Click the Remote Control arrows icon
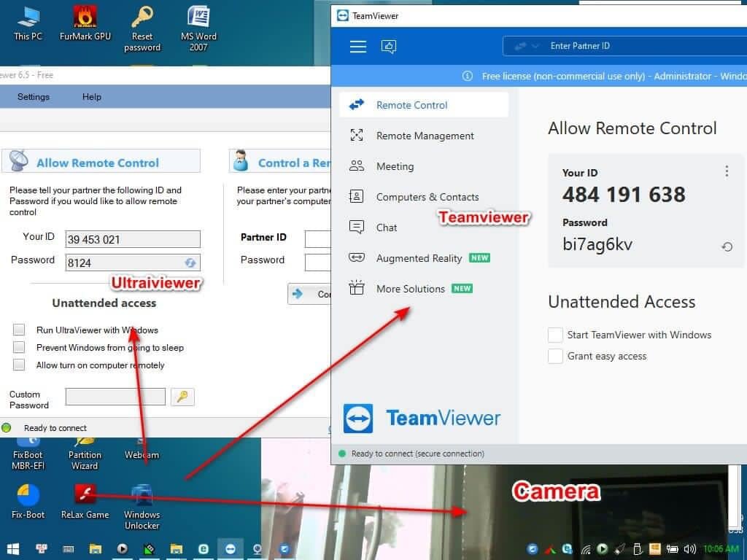Viewport: 747px width, 560px height. 356,104
